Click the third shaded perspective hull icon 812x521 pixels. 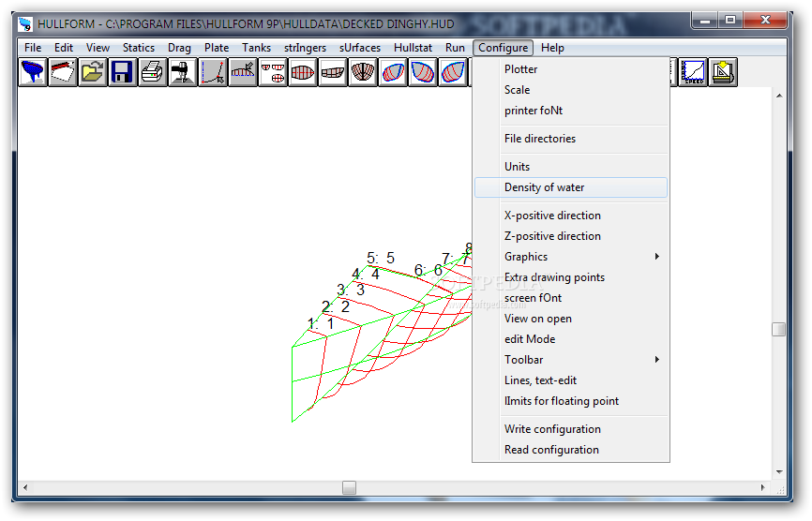[x=453, y=72]
